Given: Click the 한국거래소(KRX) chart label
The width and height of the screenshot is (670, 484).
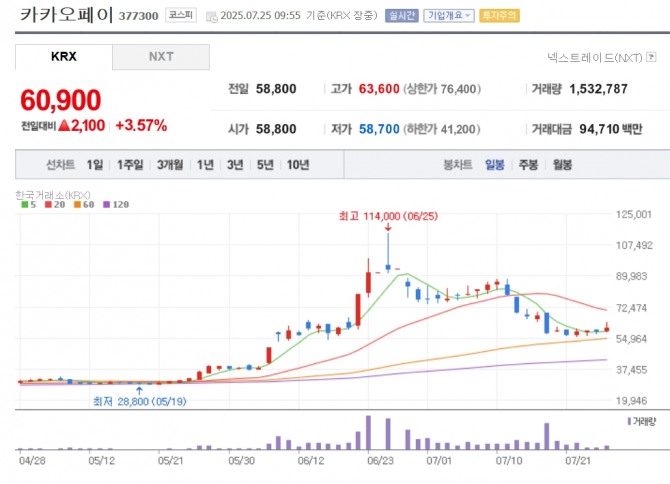Looking at the screenshot, I should pos(53,195).
